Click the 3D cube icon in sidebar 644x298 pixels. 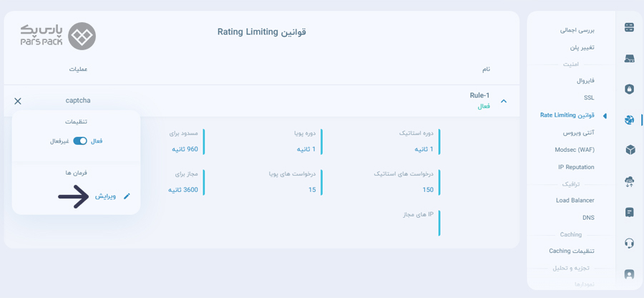[629, 150]
